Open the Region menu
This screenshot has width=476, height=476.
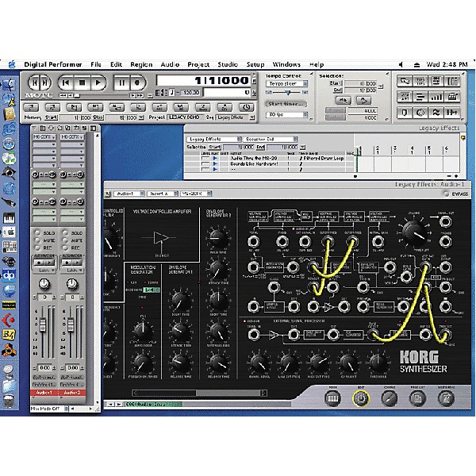coord(141,64)
